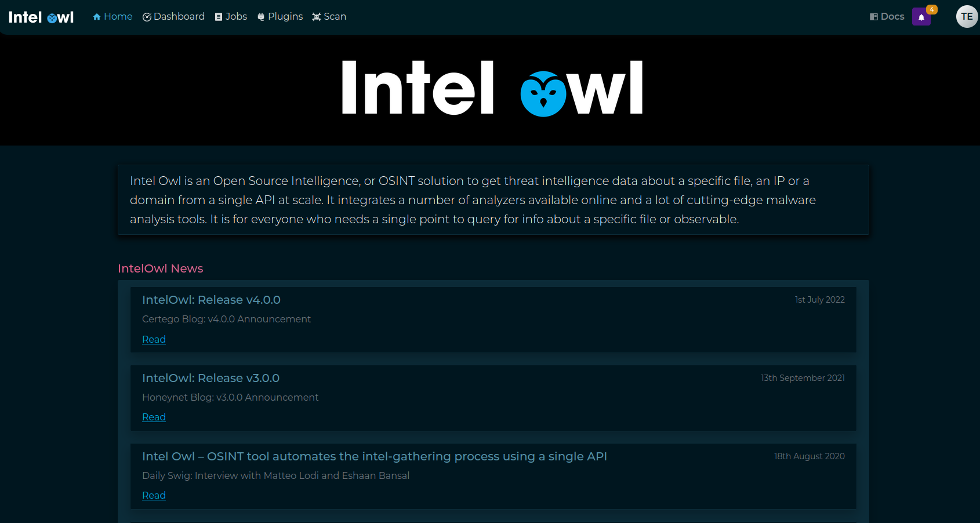Read the Daily Swig interview article
The width and height of the screenshot is (980, 523).
(154, 495)
